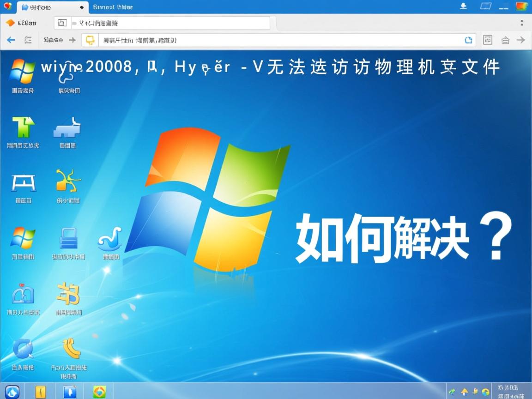Open the blue dog-shaped desktop icon
This screenshot has width=532, height=399.
(x=67, y=128)
